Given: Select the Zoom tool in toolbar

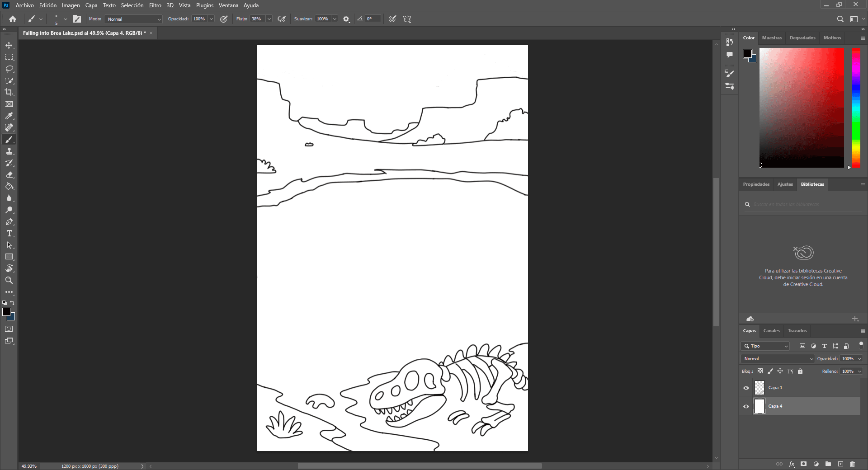Looking at the screenshot, I should pyautogui.click(x=9, y=281).
